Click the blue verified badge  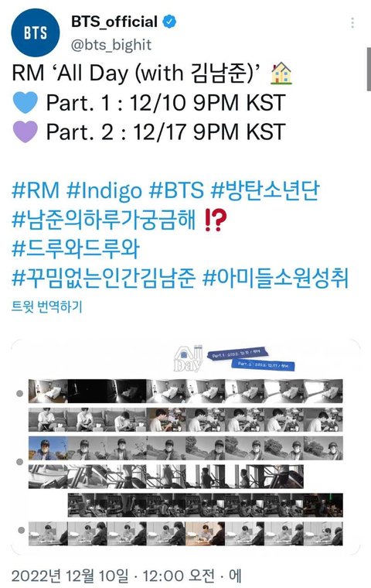coord(169,22)
